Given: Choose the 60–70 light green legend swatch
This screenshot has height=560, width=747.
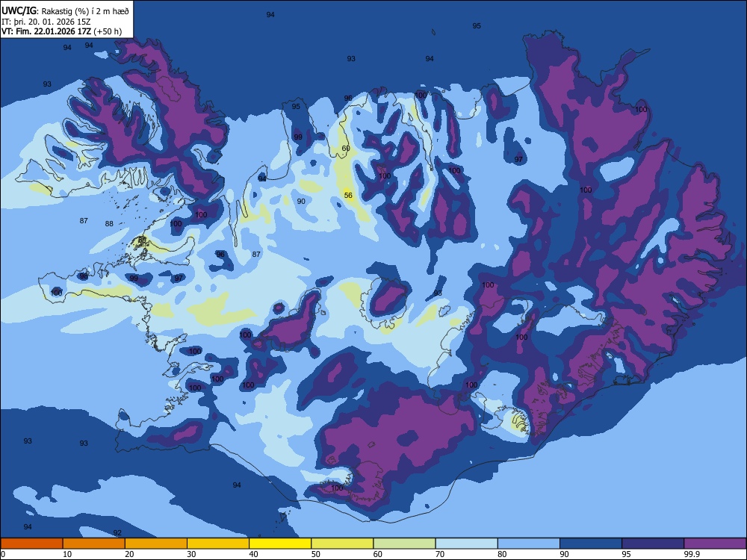Looking at the screenshot, I should click(404, 544).
